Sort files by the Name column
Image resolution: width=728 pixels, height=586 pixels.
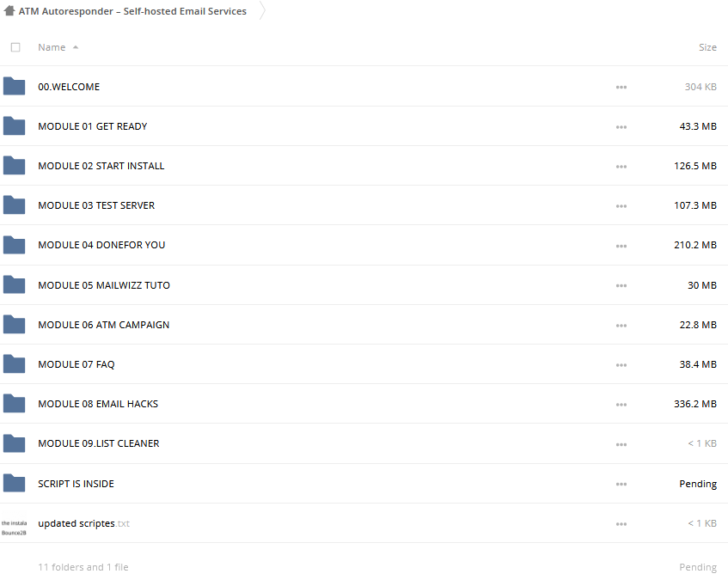(52, 47)
